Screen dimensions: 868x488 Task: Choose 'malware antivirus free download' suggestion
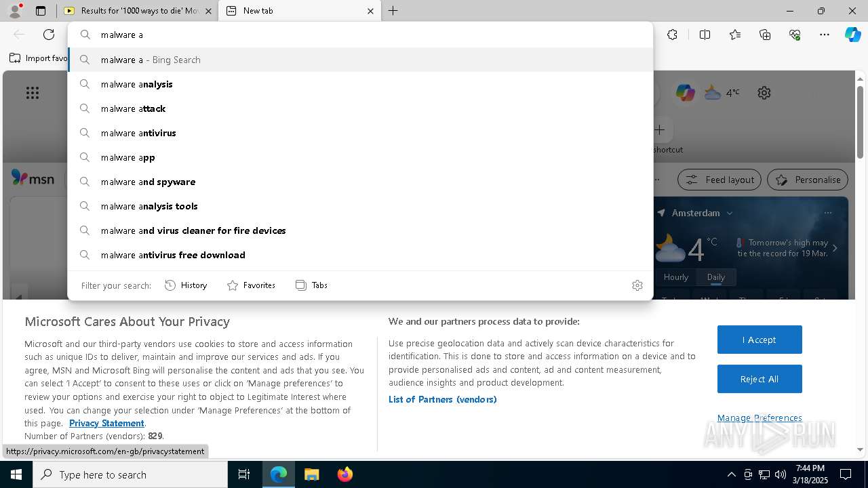tap(360, 255)
